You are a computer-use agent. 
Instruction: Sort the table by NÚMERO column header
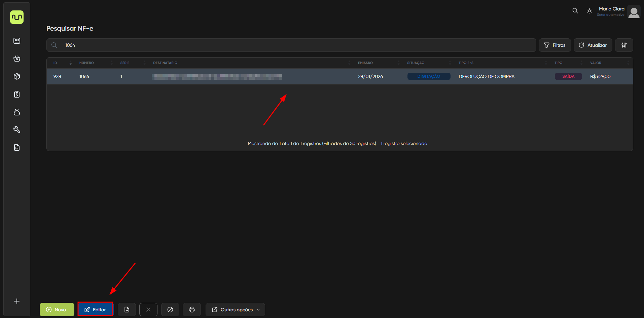click(87, 63)
